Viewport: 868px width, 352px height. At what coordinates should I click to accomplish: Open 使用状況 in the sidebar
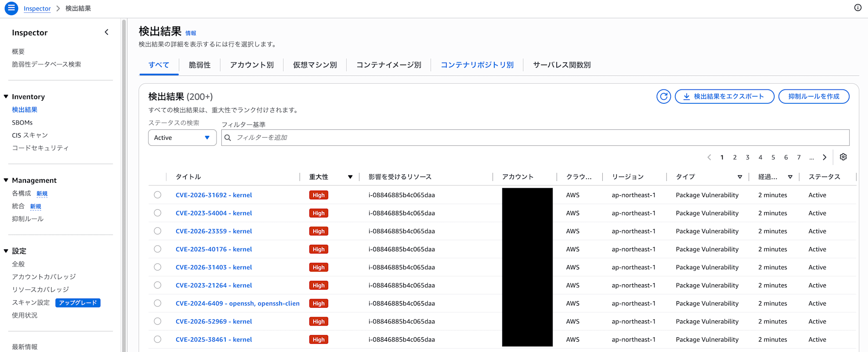tap(25, 315)
